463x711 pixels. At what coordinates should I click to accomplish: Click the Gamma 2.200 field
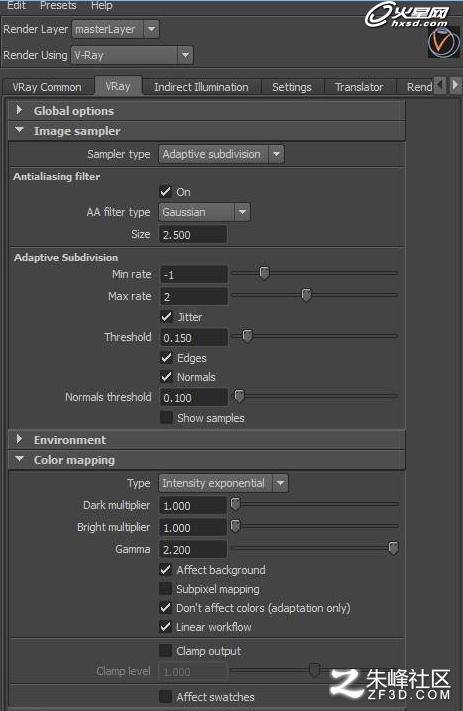(193, 549)
